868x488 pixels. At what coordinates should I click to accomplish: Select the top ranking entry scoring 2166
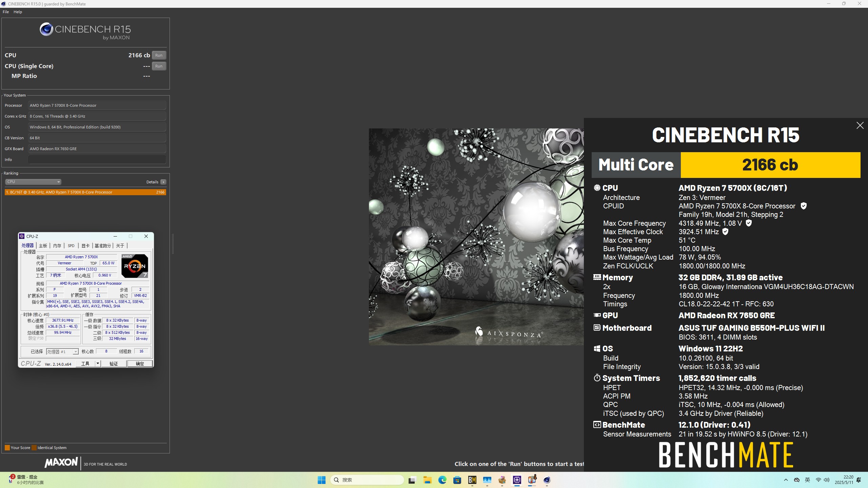85,192
